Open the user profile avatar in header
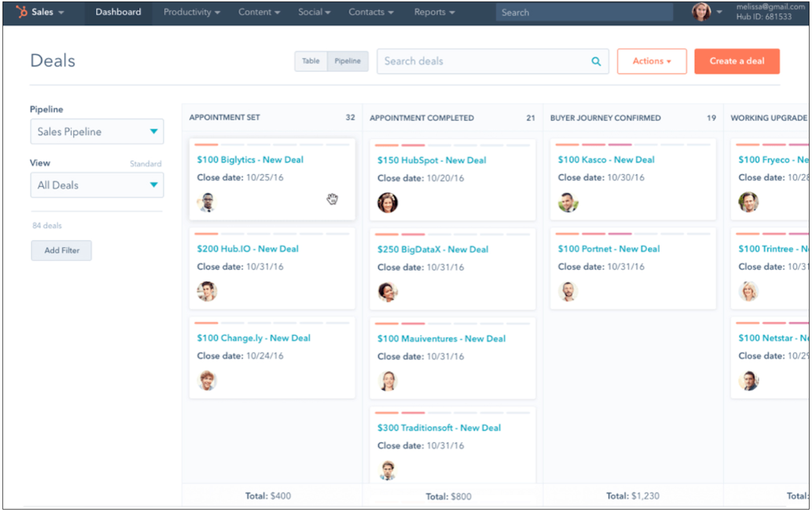This screenshot has height=511, width=812. click(701, 12)
